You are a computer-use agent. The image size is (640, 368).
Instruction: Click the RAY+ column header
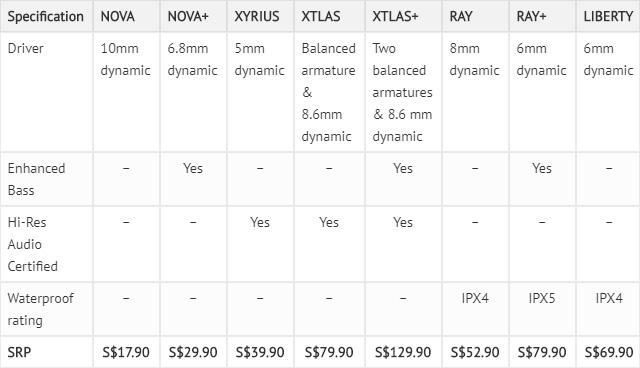click(531, 16)
